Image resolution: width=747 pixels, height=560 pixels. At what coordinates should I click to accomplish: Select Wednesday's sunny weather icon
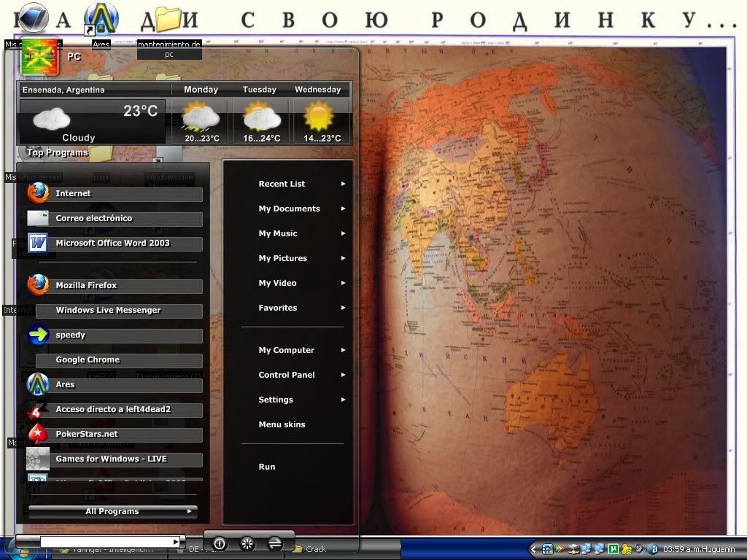pyautogui.click(x=318, y=116)
